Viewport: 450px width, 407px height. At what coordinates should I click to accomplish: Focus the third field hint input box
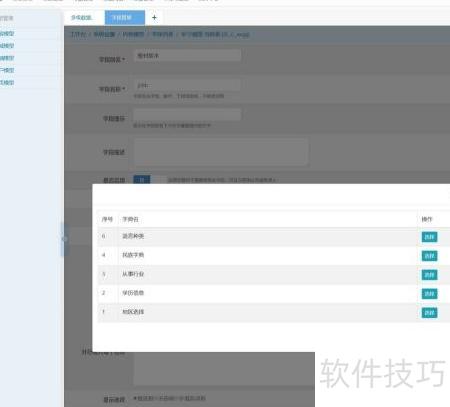188,115
